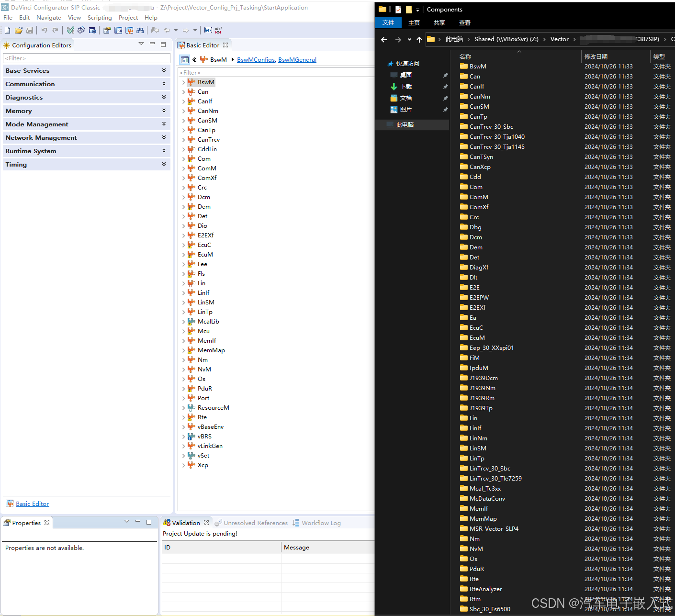Expand the EcuM tree node arrow
The height and width of the screenshot is (616, 675).
click(183, 255)
